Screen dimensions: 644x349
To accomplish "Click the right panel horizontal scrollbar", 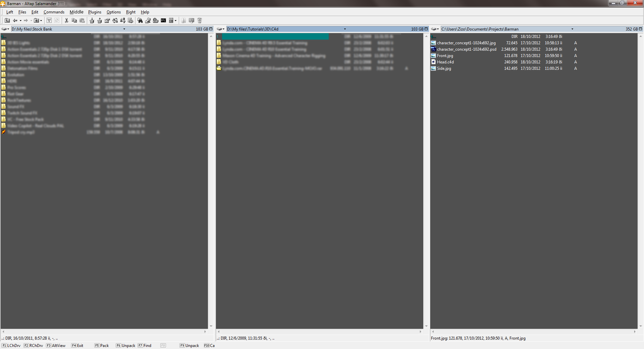I will [534, 332].
